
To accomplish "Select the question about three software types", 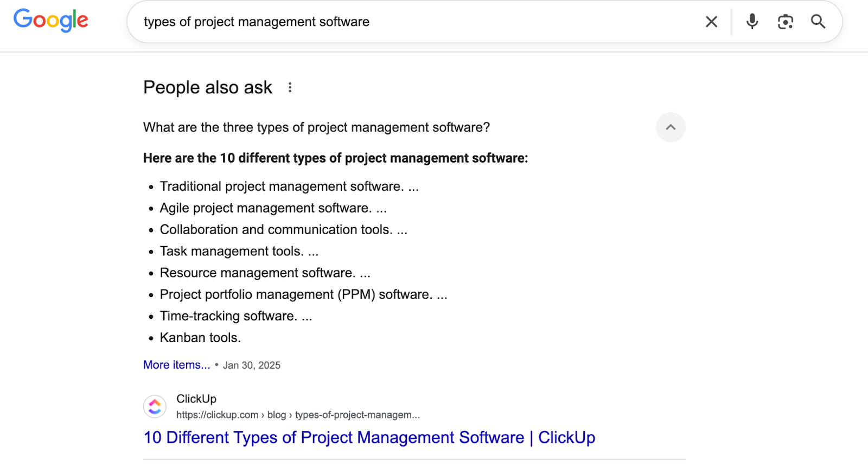I will [x=316, y=127].
